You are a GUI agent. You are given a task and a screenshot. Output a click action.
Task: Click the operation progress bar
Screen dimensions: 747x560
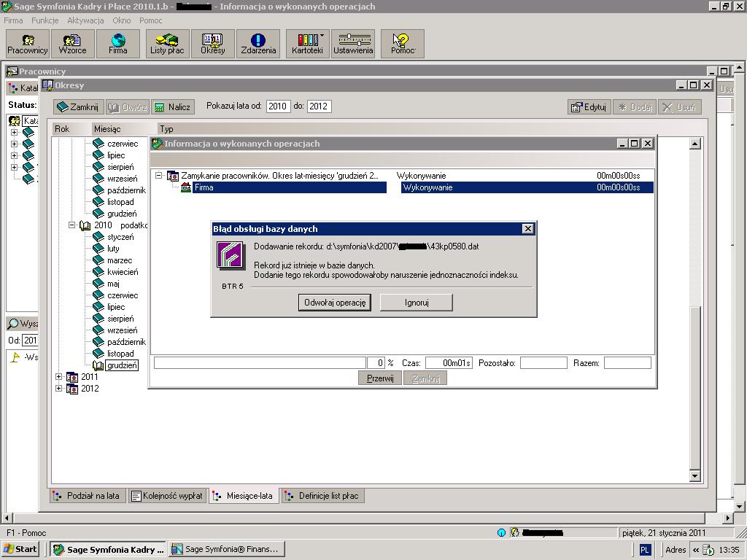click(x=260, y=363)
